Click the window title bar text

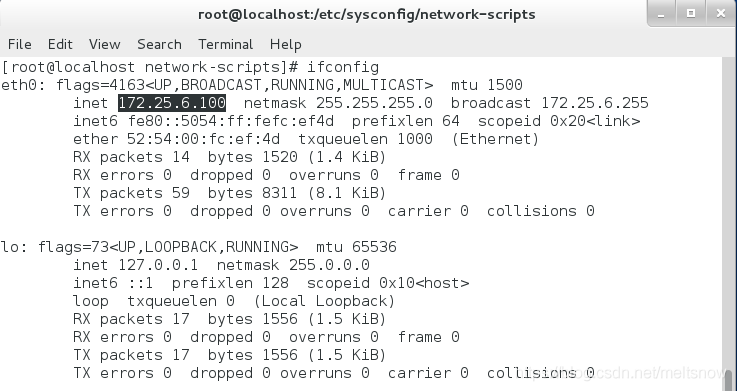(x=367, y=14)
